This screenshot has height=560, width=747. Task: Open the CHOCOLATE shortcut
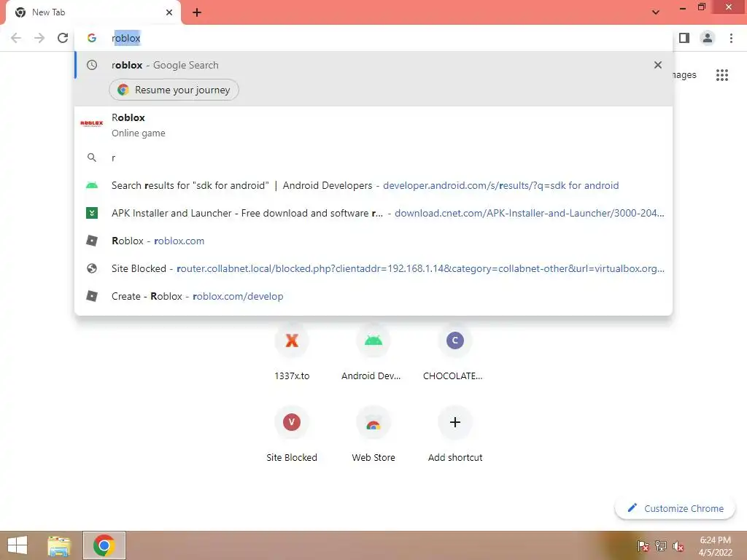[454, 351]
